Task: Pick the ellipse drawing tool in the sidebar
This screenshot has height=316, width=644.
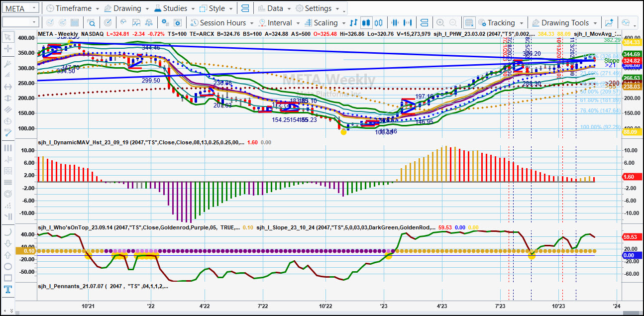Action: pyautogui.click(x=7, y=267)
